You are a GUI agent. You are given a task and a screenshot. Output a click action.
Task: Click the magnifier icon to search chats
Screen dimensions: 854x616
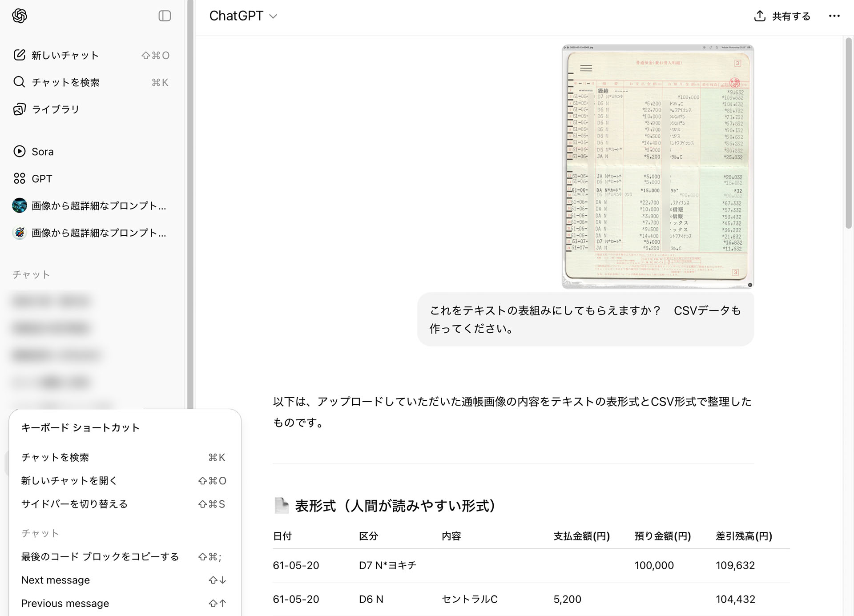[x=19, y=82]
